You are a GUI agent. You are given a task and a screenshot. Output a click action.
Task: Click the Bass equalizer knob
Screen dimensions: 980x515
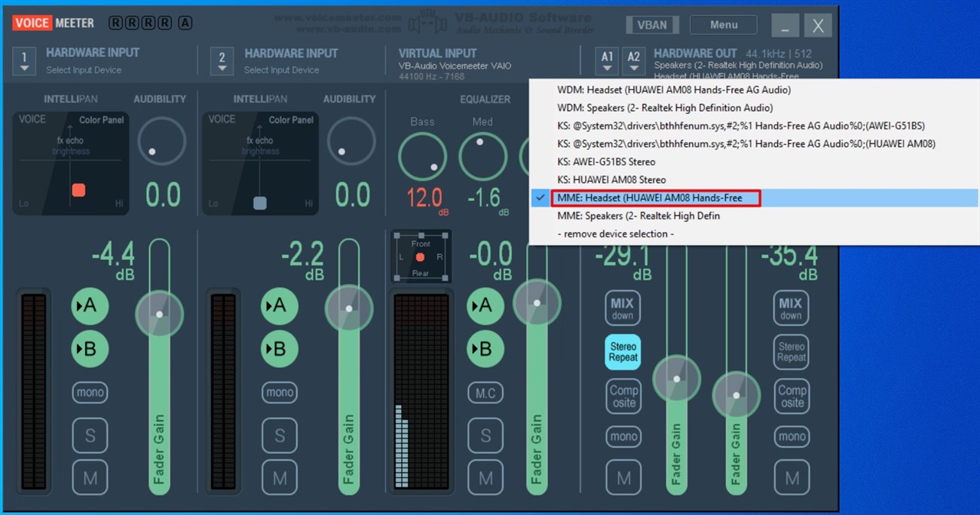pos(422,157)
